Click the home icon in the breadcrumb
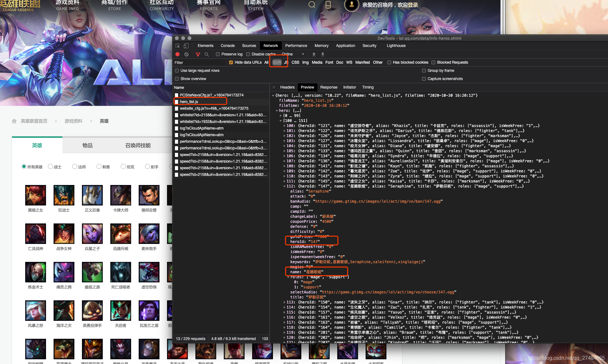Screen dimensions: 608x364 tap(14, 121)
